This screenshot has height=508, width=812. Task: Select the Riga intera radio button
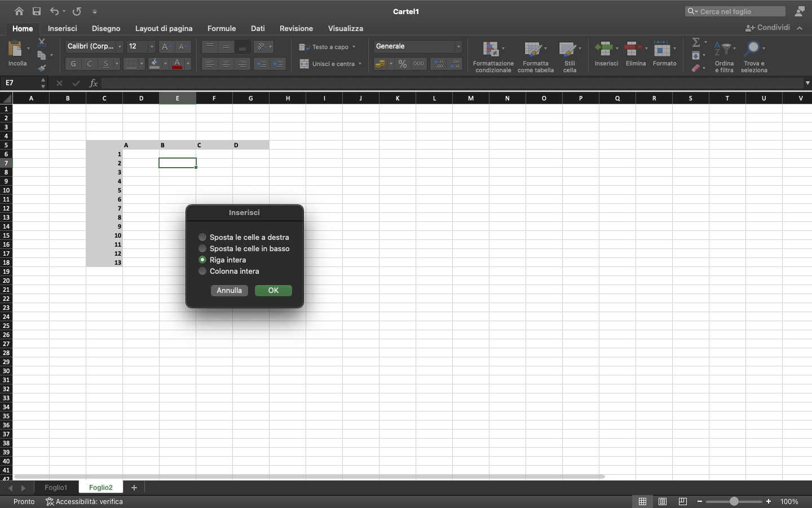click(x=202, y=260)
